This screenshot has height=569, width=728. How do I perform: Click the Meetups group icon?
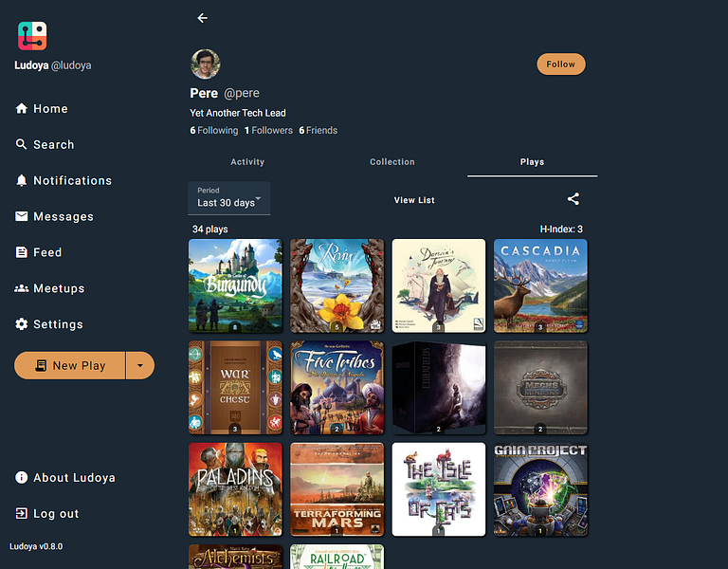point(22,288)
